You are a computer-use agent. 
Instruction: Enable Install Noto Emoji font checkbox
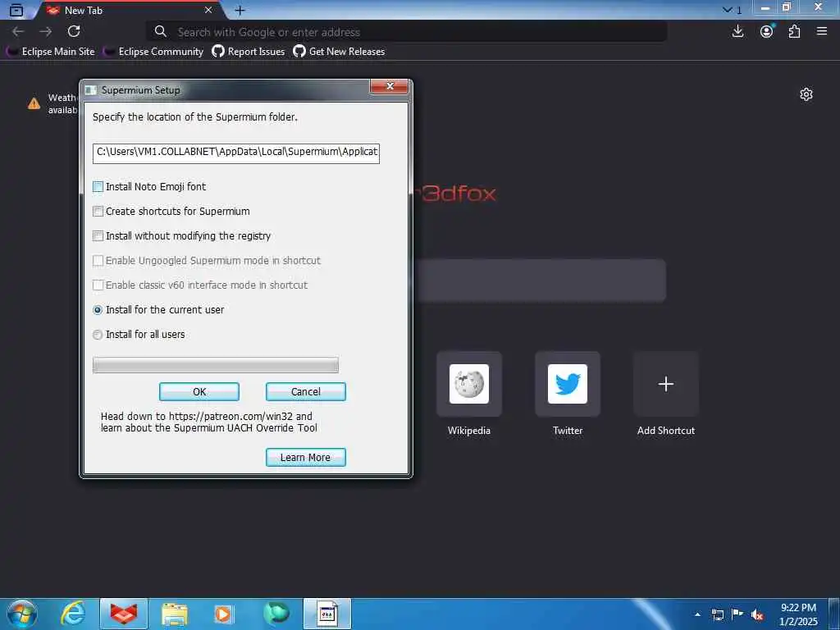(x=98, y=186)
